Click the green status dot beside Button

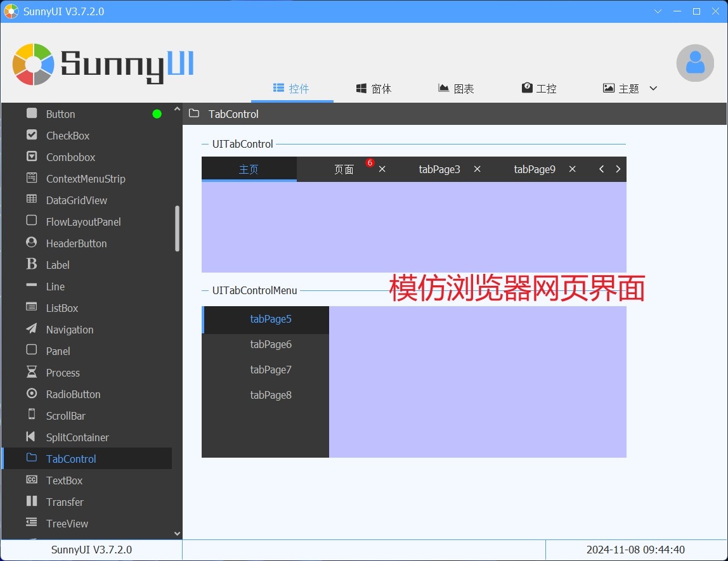[x=157, y=114]
